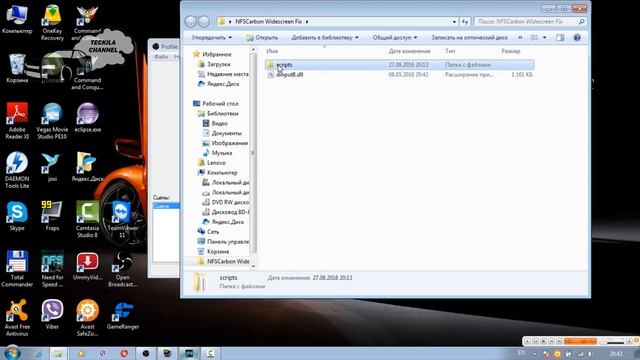Screen dimensions: 640x360
Task: Launch the UmmyVid... desktop shortcut
Action: coord(87,266)
